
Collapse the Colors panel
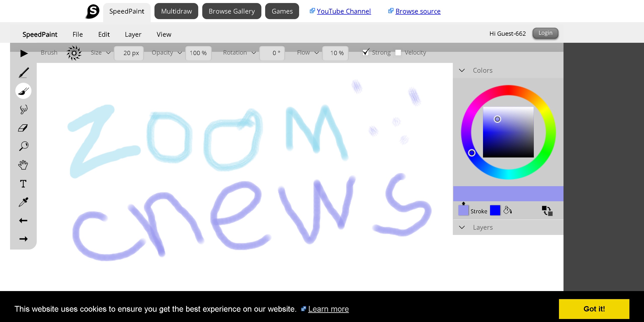click(x=462, y=70)
